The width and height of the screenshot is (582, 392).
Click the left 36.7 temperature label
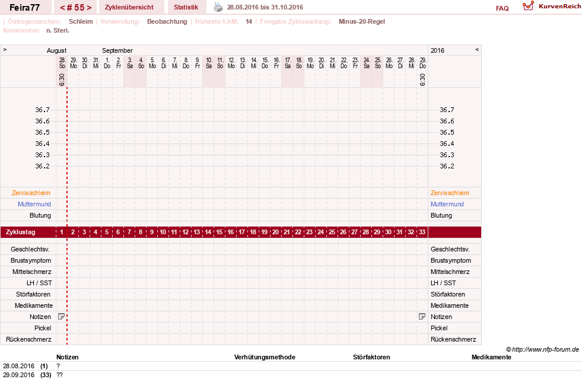point(42,110)
